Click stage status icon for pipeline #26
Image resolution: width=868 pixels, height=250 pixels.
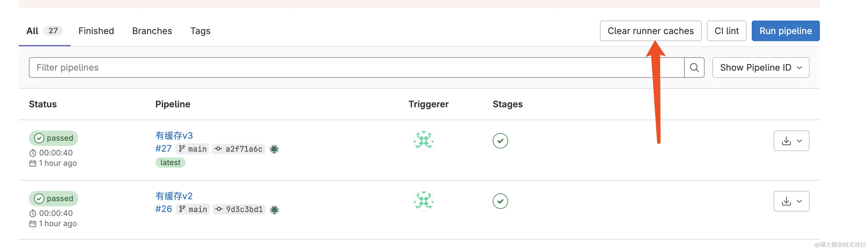(x=500, y=201)
